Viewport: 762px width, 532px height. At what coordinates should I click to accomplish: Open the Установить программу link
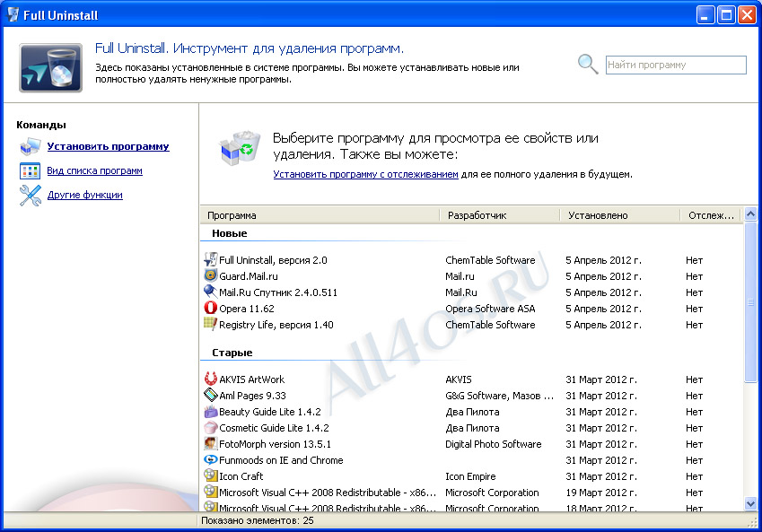(x=108, y=146)
